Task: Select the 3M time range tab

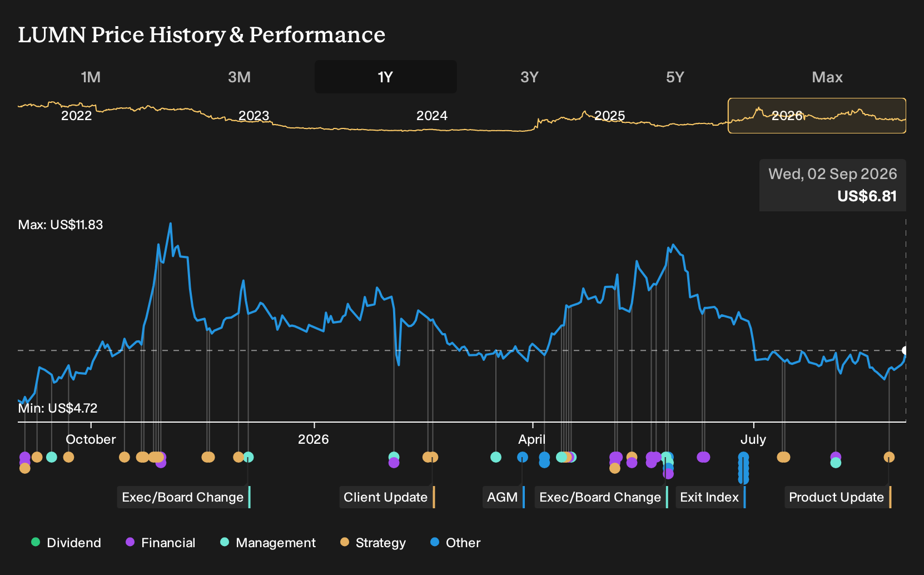Action: [x=239, y=77]
